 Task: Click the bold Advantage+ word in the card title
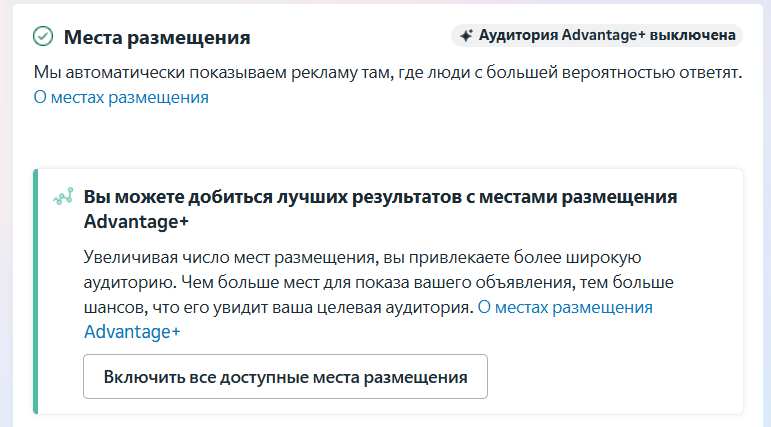click(x=136, y=221)
